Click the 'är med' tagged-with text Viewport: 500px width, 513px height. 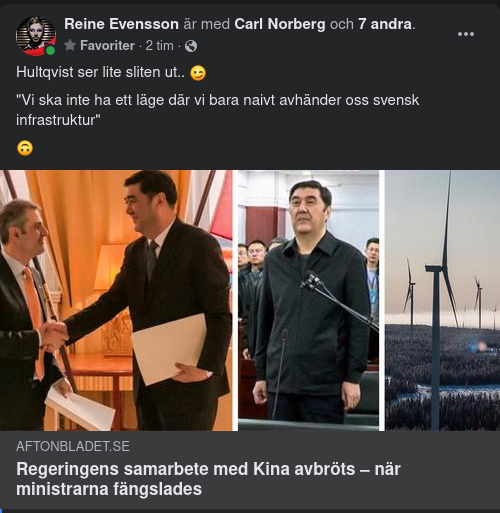[207, 24]
